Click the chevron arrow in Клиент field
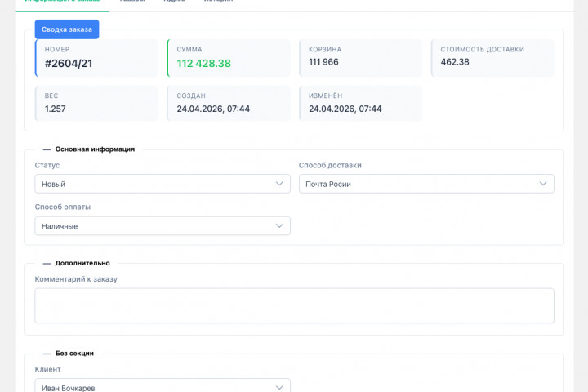Viewport: 588px width, 392px height. coord(279,387)
